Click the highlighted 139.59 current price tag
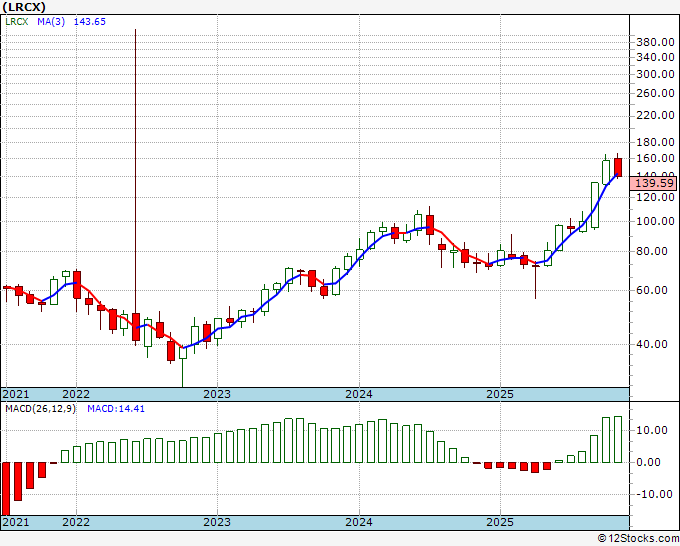 pos(654,183)
